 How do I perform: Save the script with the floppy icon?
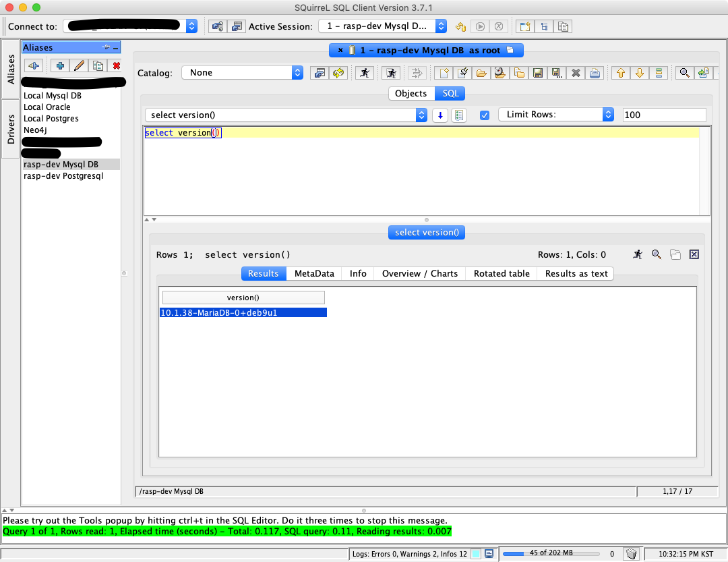538,73
